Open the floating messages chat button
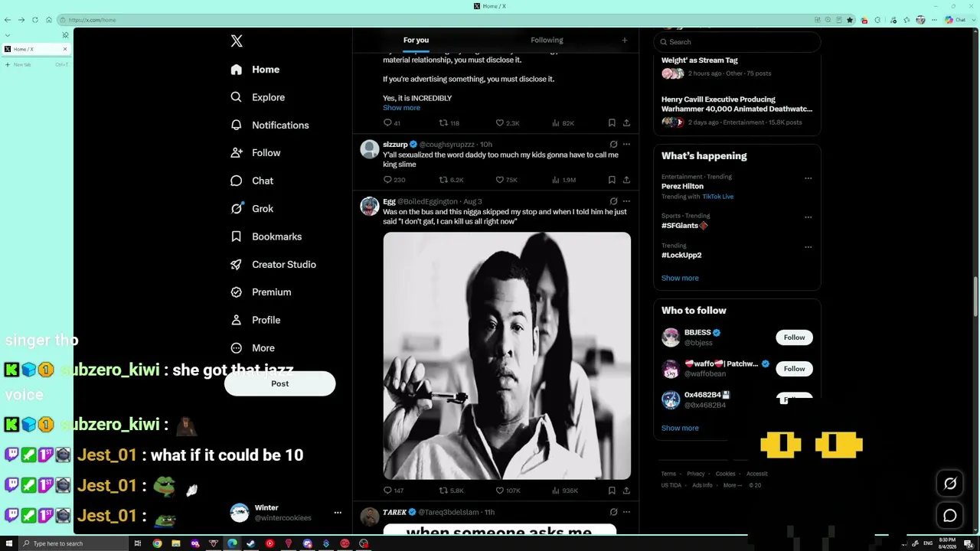Screen dimensions: 980x551 coord(950,516)
